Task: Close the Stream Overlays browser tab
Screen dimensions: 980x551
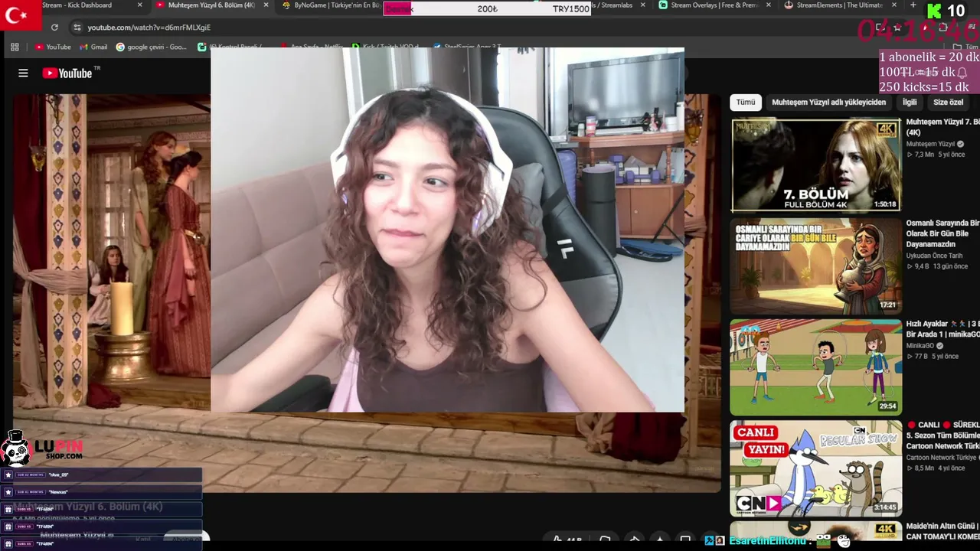Action: click(x=768, y=5)
